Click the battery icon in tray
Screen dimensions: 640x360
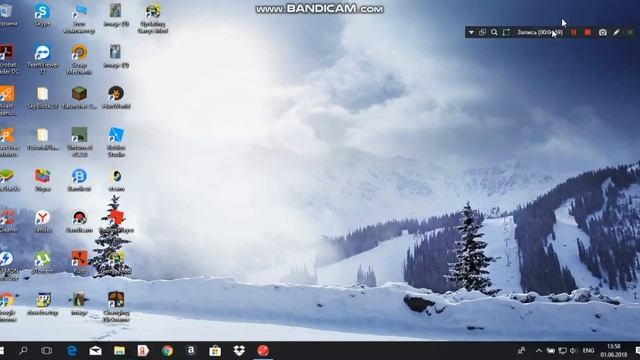[x=551, y=351]
